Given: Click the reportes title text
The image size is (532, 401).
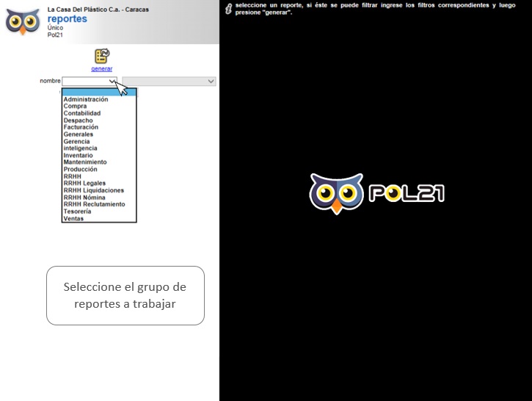Looking at the screenshot, I should (x=68, y=18).
